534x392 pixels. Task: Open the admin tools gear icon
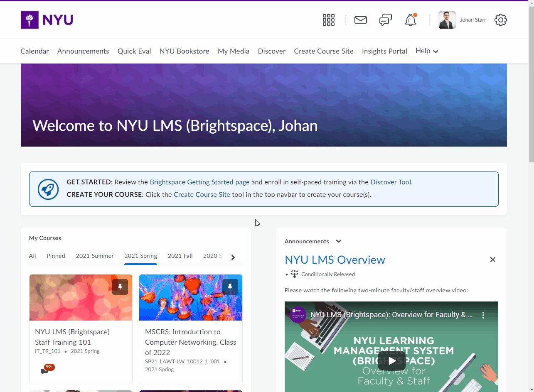coord(501,20)
